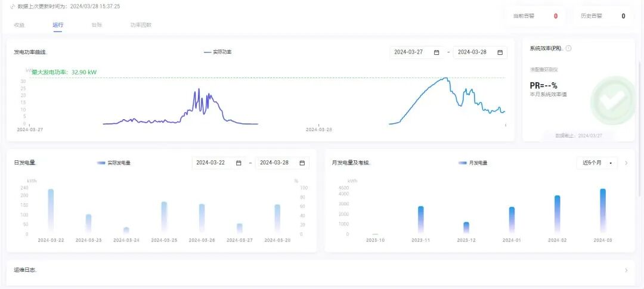The image size is (644, 289).
Task: Click the 2024-03 bar in monthly generation chart
Action: click(x=603, y=211)
